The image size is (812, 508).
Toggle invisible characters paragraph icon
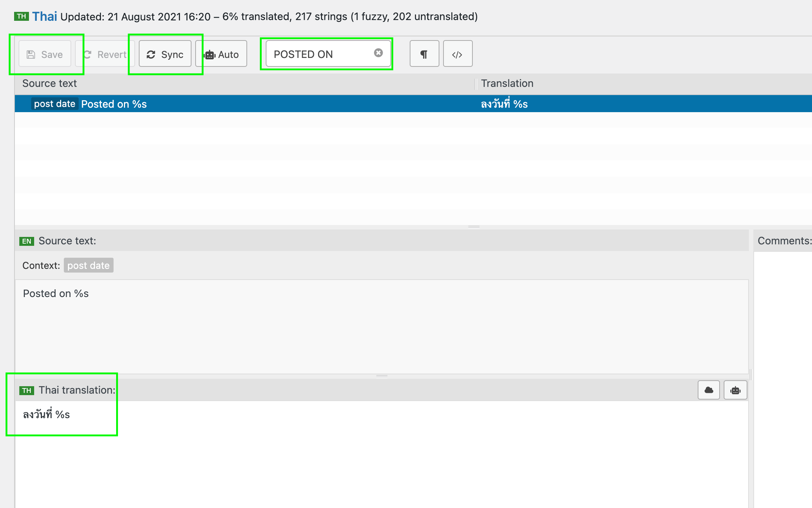[424, 54]
